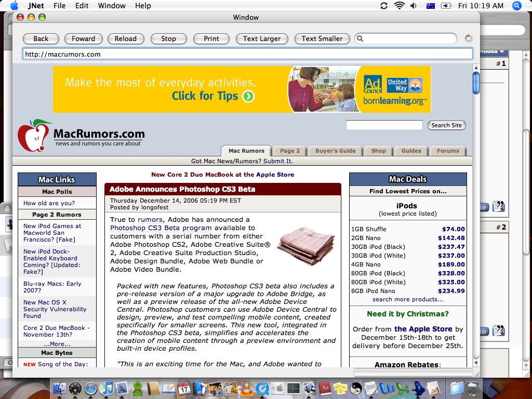
Task: Click the MacRumors site search field
Action: (384, 125)
